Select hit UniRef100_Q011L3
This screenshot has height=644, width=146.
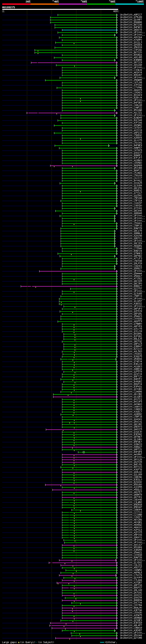[131, 42]
